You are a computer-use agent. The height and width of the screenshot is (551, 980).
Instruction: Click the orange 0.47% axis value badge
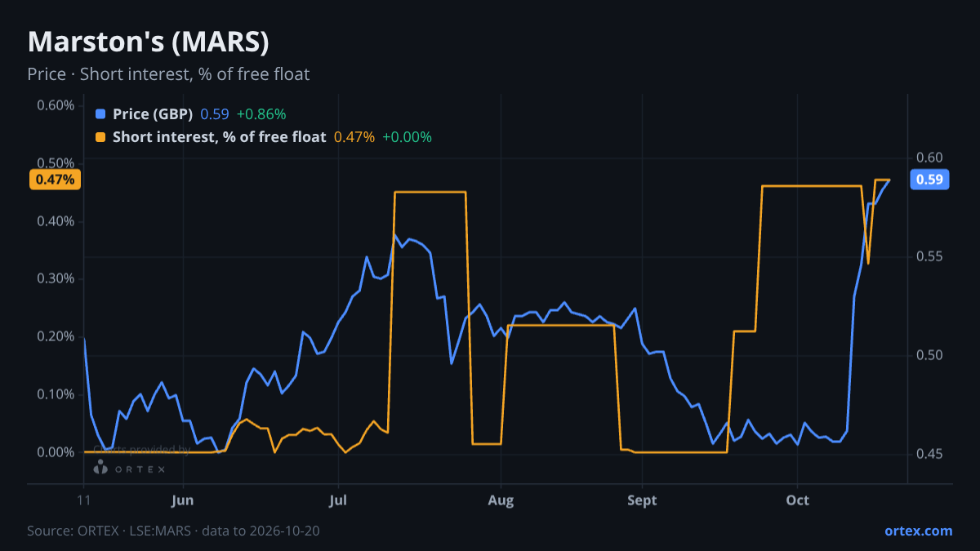[55, 180]
